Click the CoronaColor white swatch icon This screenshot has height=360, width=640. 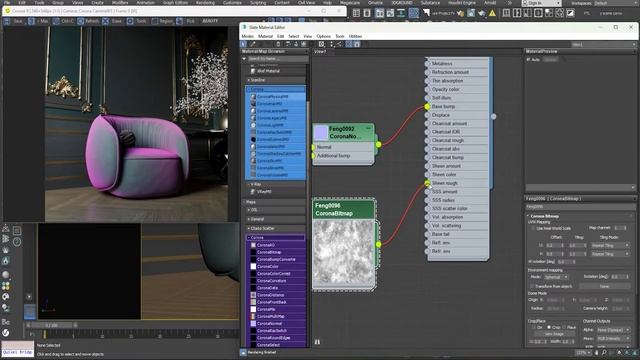[x=253, y=267]
